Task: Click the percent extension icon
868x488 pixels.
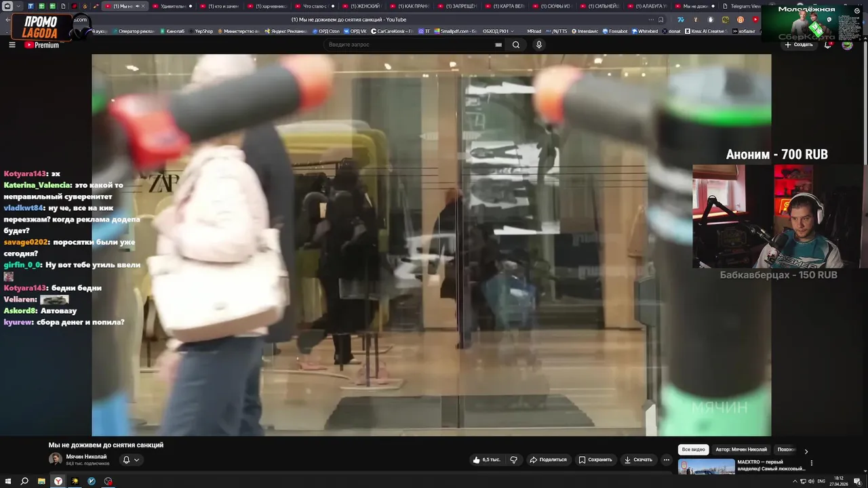Action: [726, 20]
